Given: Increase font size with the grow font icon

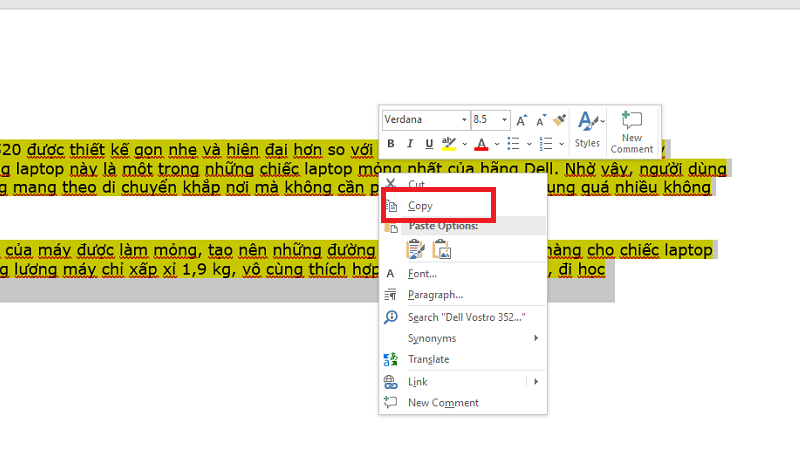Looking at the screenshot, I should 522,119.
